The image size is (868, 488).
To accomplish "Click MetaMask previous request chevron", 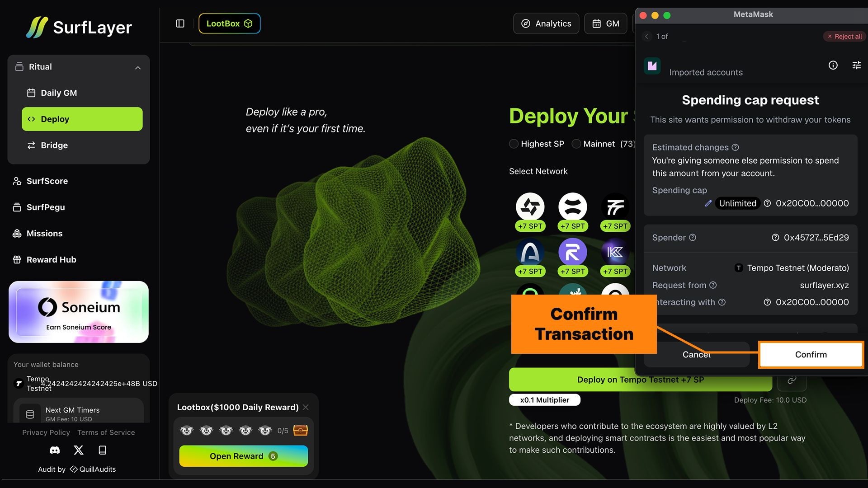I will pos(646,36).
